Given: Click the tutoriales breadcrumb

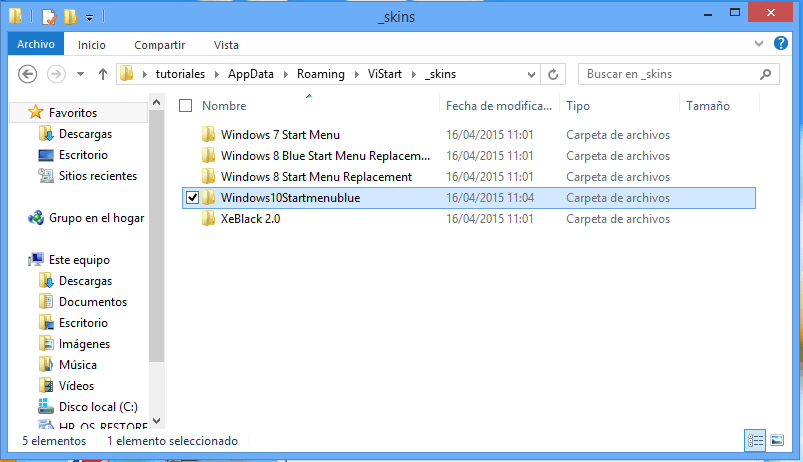Looking at the screenshot, I should click(180, 74).
